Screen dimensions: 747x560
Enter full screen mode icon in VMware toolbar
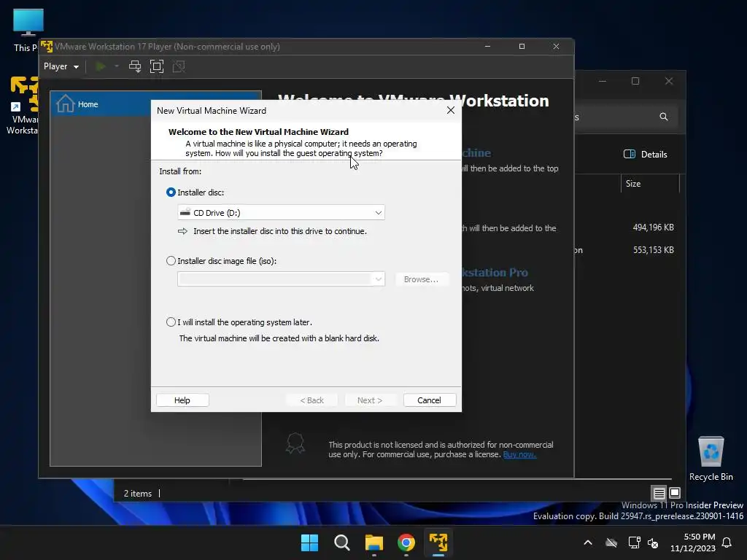tap(157, 66)
